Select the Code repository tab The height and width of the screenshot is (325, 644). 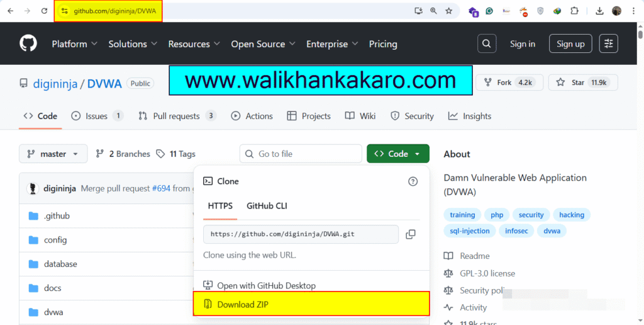pyautogui.click(x=40, y=116)
